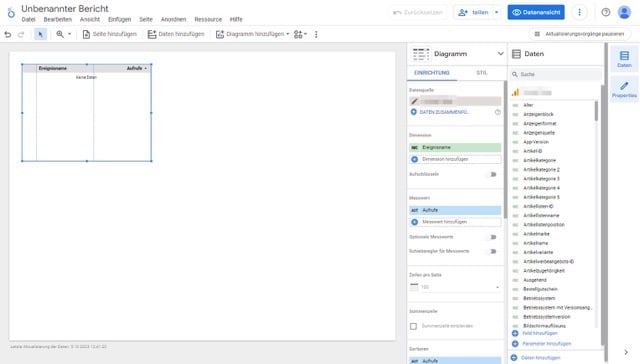Image resolution: width=640 pixels, height=364 pixels.
Task: Select the Aufrufe metric chip under Messwert
Action: point(455,210)
